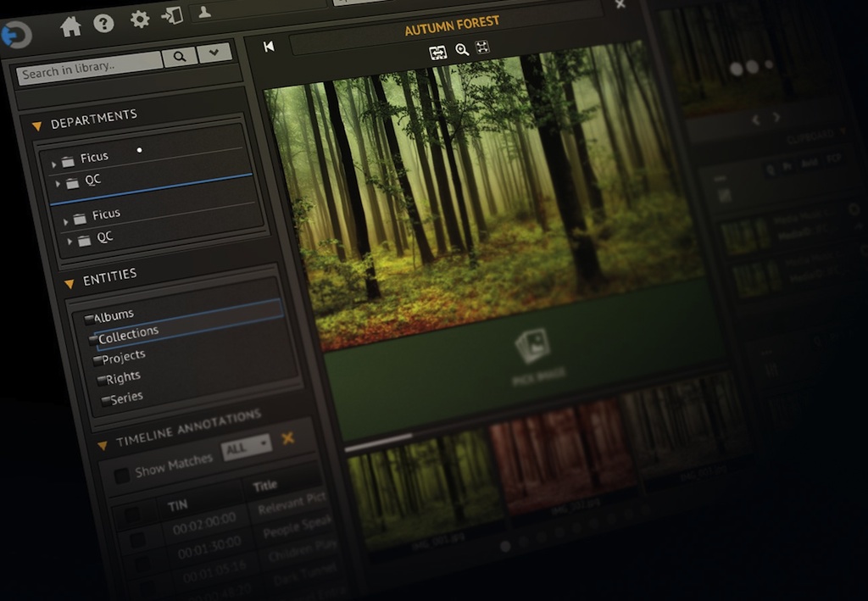Click the 00:02:00:00 timecode cell
Screen dimensions: 868x601
pyautogui.click(x=204, y=524)
